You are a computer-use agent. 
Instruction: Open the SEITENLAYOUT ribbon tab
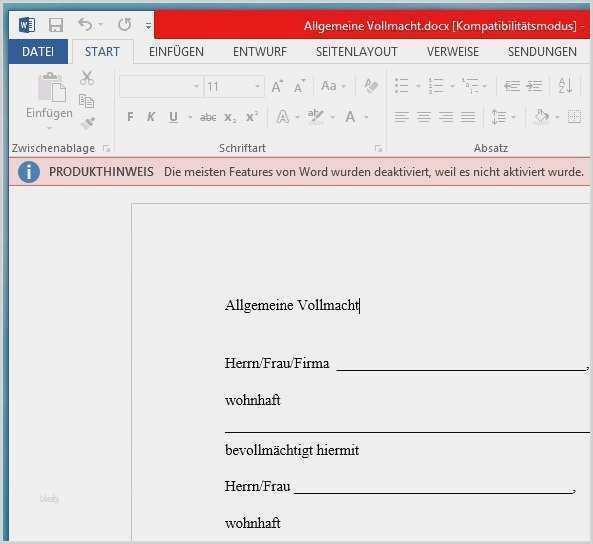(357, 51)
